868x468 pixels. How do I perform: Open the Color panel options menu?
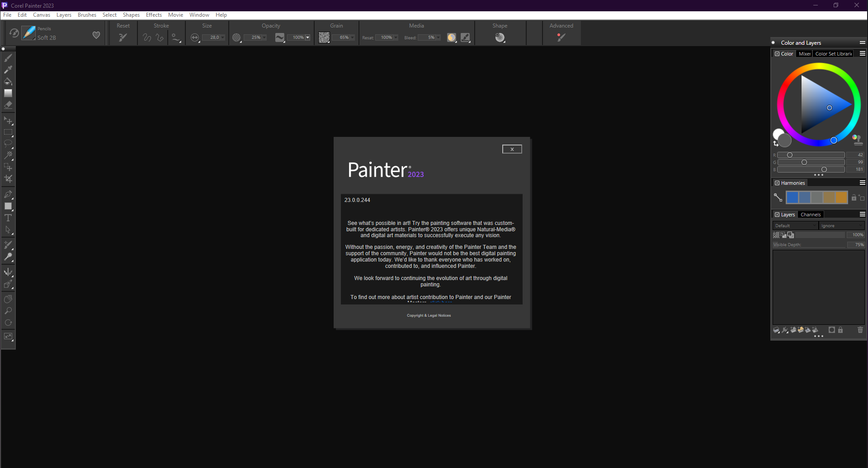coord(863,53)
